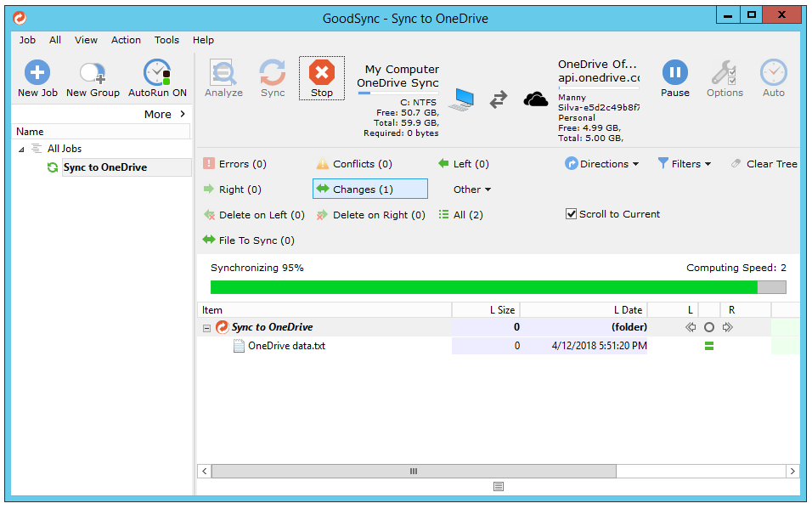Show the Changes (1) filter
The width and height of the screenshot is (812, 509).
tap(369, 189)
